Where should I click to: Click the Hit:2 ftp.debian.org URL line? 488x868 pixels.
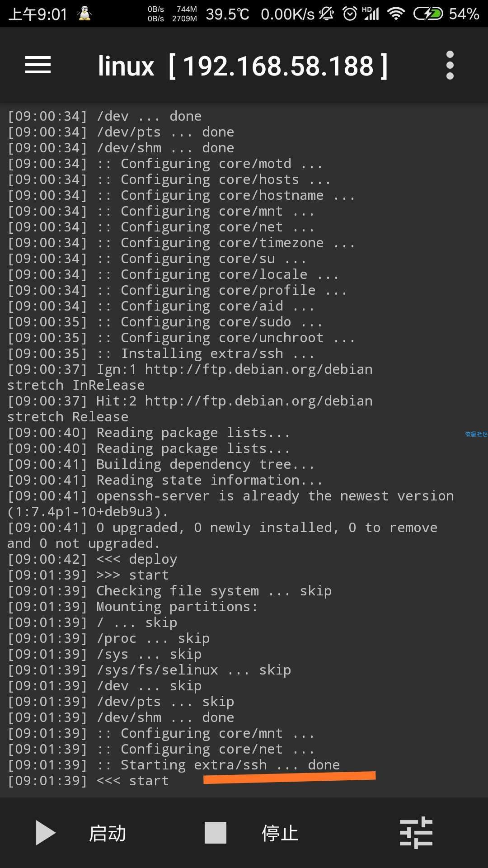tap(190, 409)
